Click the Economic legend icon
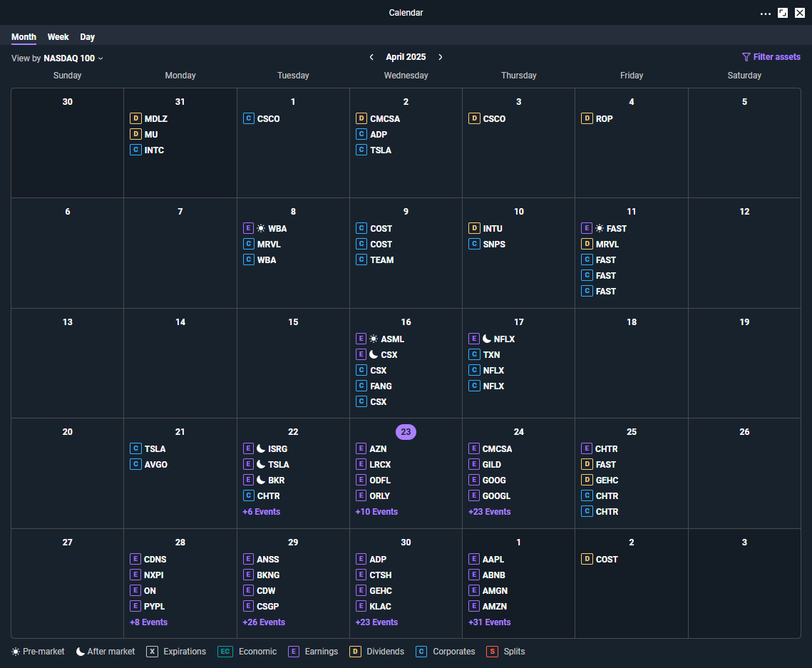This screenshot has height=668, width=812. click(225, 652)
